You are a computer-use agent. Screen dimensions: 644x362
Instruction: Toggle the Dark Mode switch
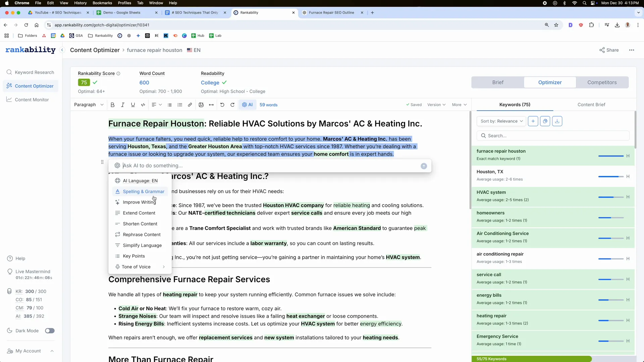pos(50,331)
